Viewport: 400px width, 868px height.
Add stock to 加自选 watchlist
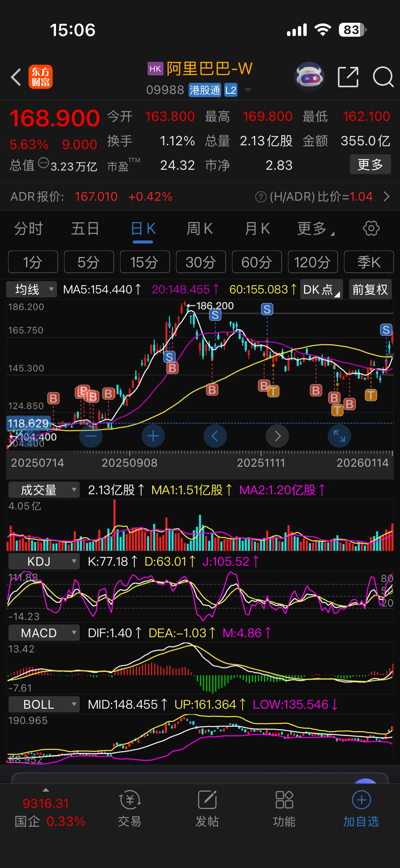[x=361, y=809]
